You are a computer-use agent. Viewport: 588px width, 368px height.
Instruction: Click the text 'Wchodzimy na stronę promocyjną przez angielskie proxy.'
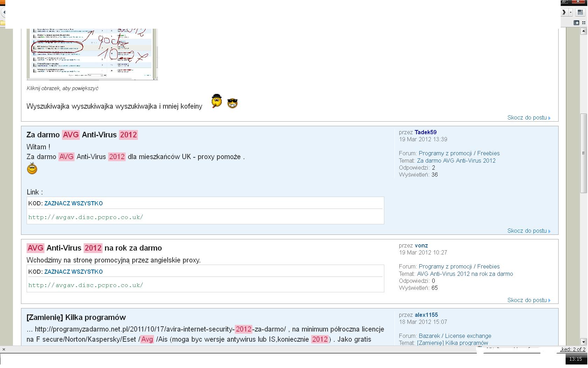(x=114, y=260)
